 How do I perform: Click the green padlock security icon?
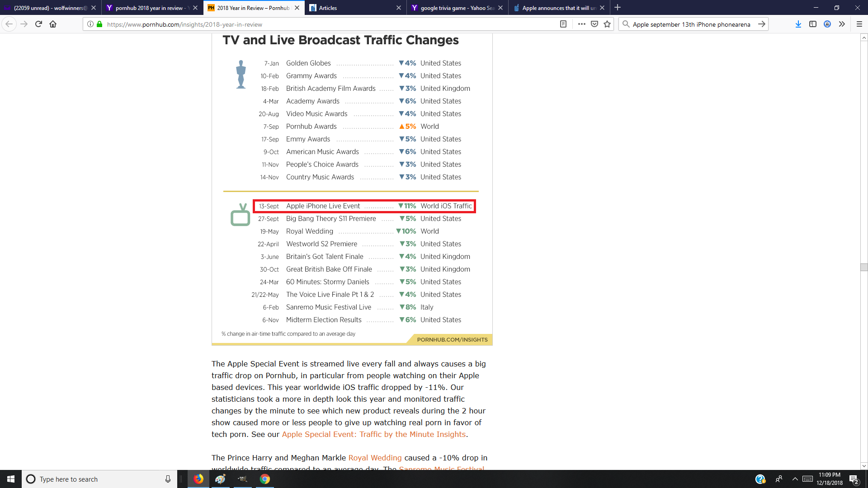[99, 24]
